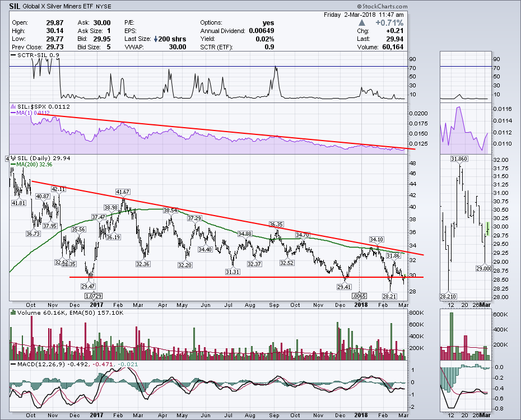
Task: Click the 34.10 peak price label
Action: [376, 239]
